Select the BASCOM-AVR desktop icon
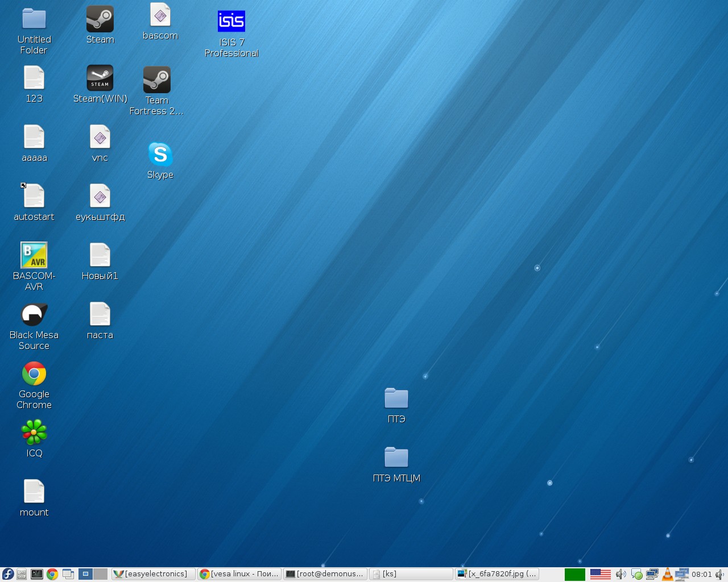The width and height of the screenshot is (728, 582). click(34, 255)
